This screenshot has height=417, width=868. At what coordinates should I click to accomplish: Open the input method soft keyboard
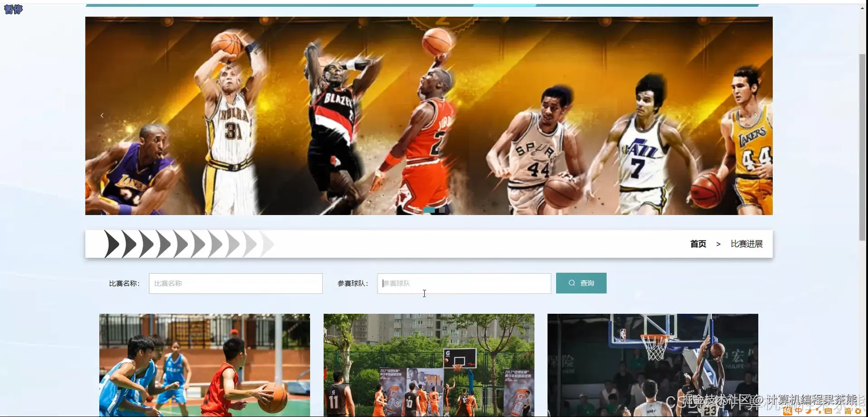828,411
